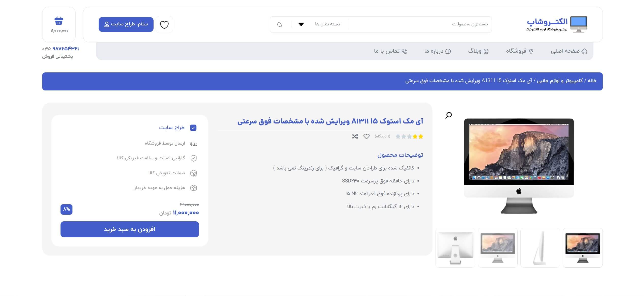Click the phone icon beside تماس با ما

(404, 51)
